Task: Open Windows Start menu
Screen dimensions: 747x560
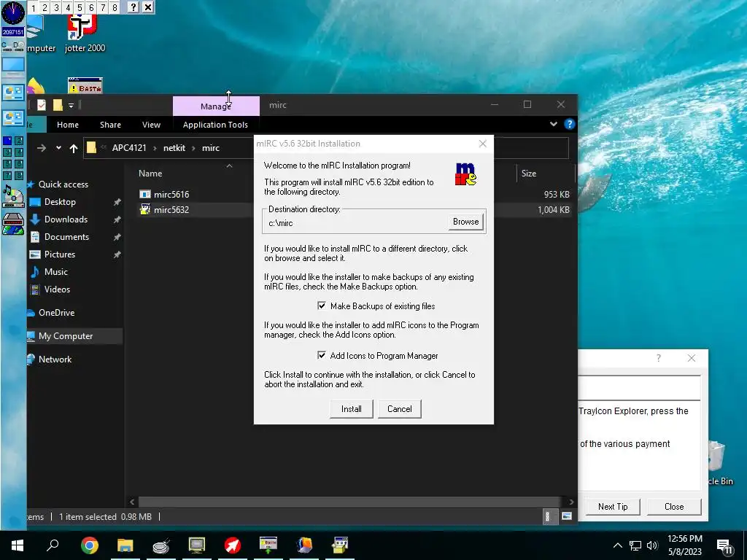Action: [x=18, y=545]
